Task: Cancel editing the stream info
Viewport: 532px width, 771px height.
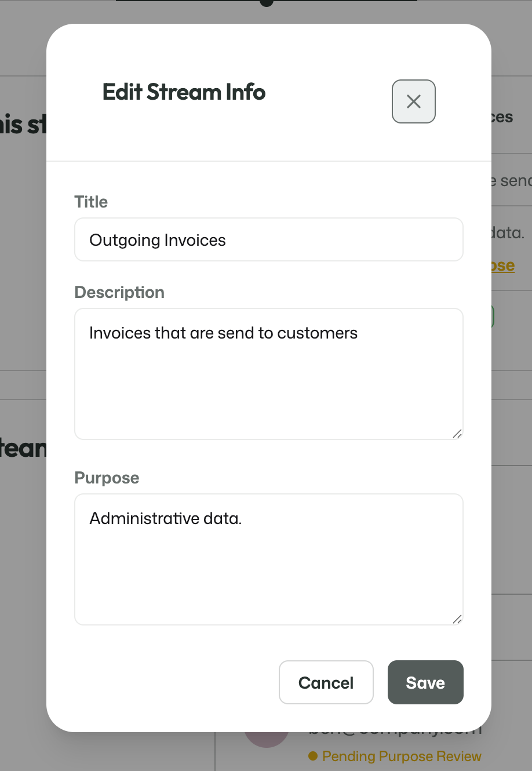Action: (x=326, y=682)
